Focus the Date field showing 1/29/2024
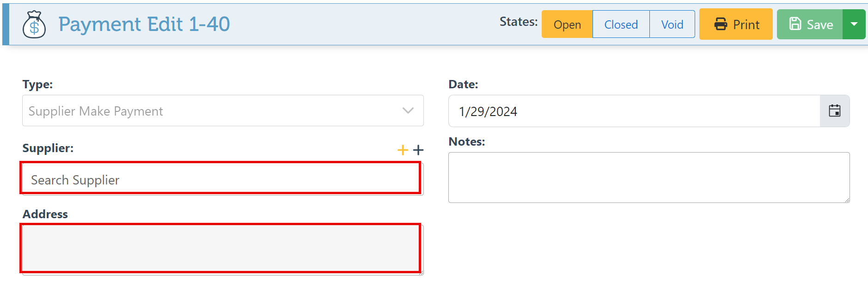 click(633, 111)
